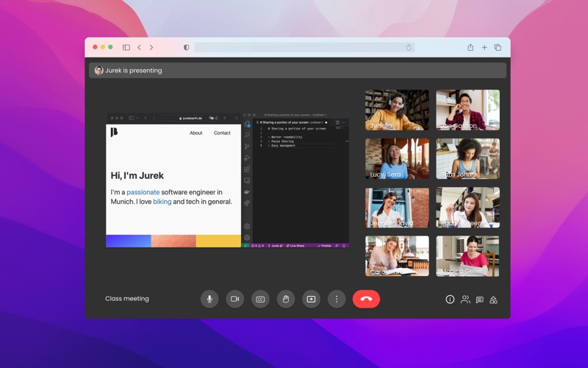Click Live Share in VS Code status bar
Viewport: 588px width, 368px height.
(x=295, y=246)
